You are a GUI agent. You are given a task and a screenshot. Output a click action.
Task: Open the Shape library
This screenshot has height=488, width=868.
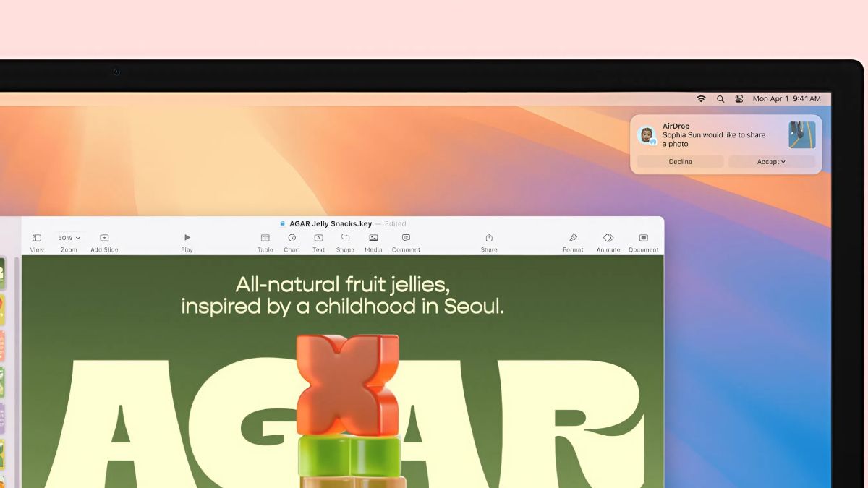tap(345, 242)
